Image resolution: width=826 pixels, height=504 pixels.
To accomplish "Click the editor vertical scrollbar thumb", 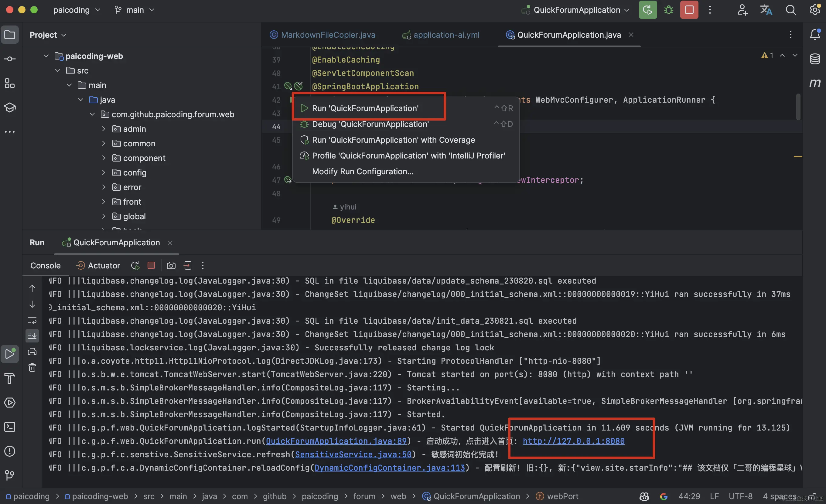I will point(798,107).
